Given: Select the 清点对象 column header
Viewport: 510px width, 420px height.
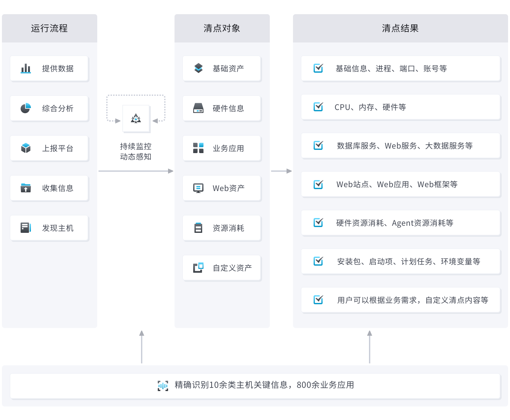Looking at the screenshot, I should (x=222, y=28).
